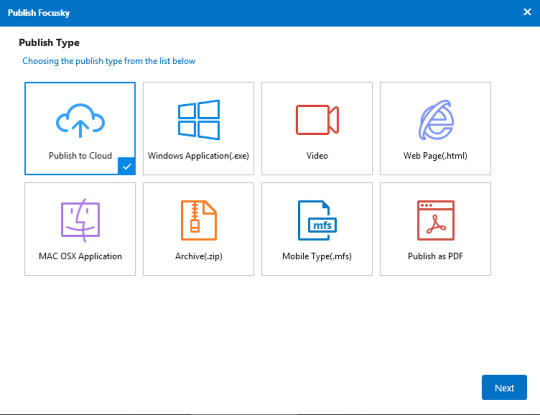Screen dimensions: 540x415
Task: Select the Web Page(.html) label
Action: click(436, 156)
